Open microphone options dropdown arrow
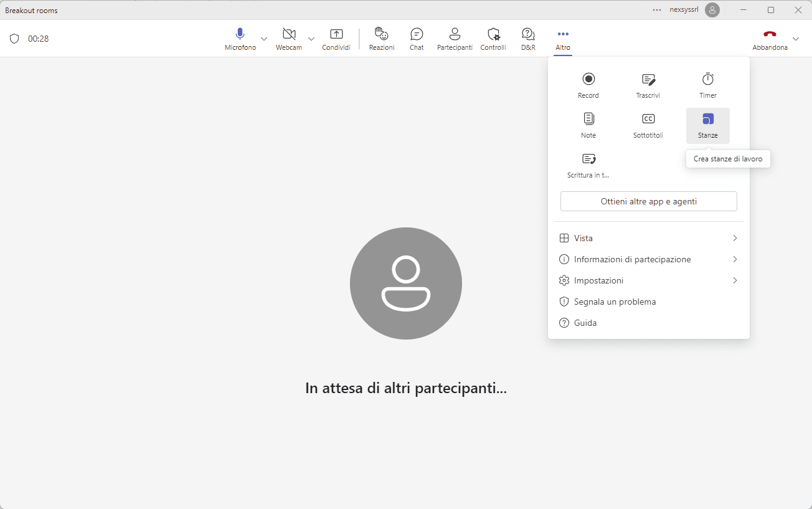The width and height of the screenshot is (812, 509). (264, 39)
